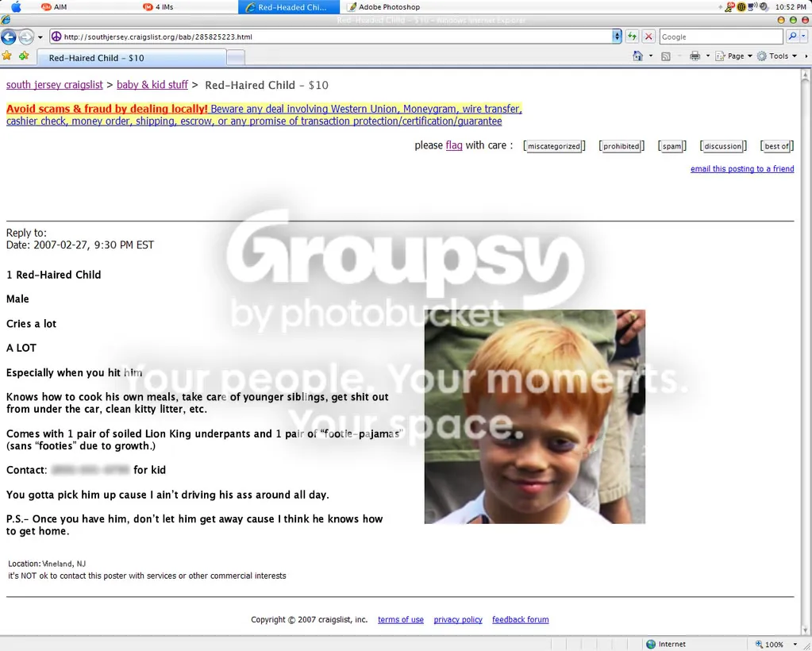Click the green Refresh arrows icon

pos(632,37)
